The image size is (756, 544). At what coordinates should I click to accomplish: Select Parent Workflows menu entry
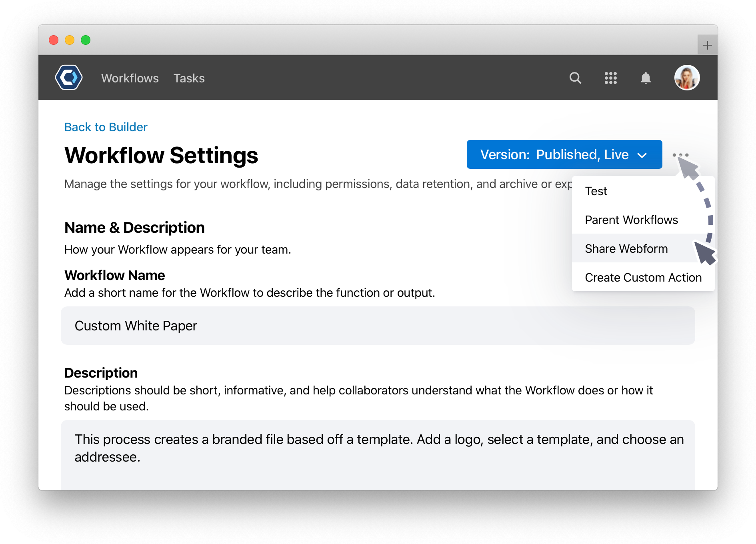(643, 220)
